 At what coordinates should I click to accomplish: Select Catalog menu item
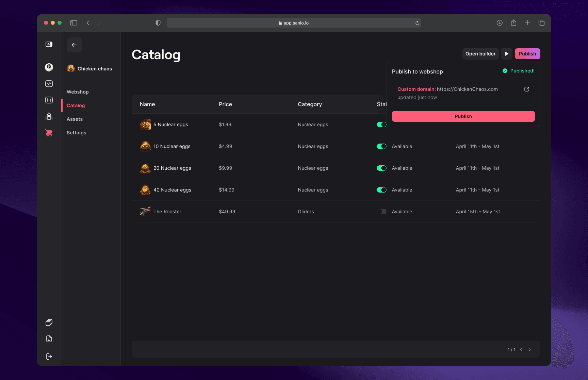(x=76, y=105)
